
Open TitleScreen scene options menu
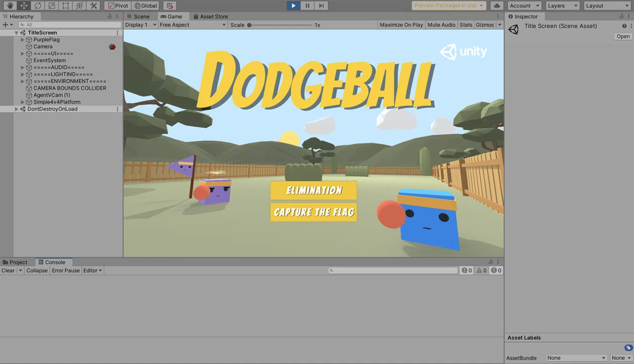(117, 33)
